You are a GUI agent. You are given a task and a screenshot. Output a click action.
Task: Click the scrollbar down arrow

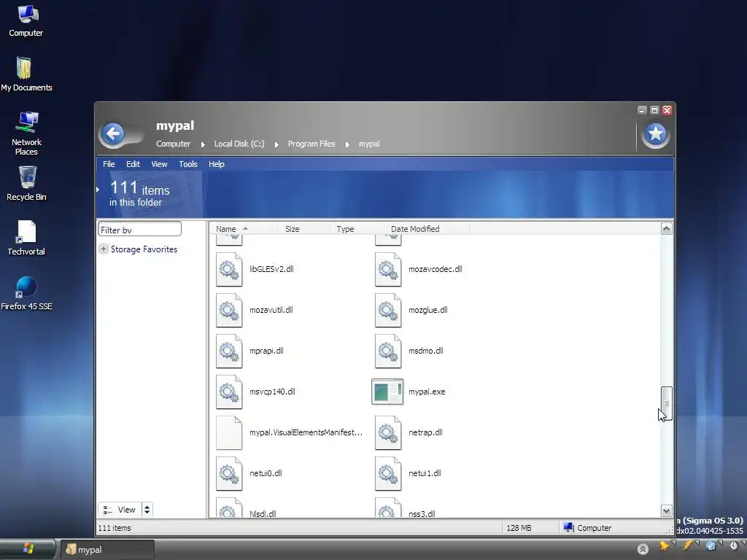pos(667,511)
